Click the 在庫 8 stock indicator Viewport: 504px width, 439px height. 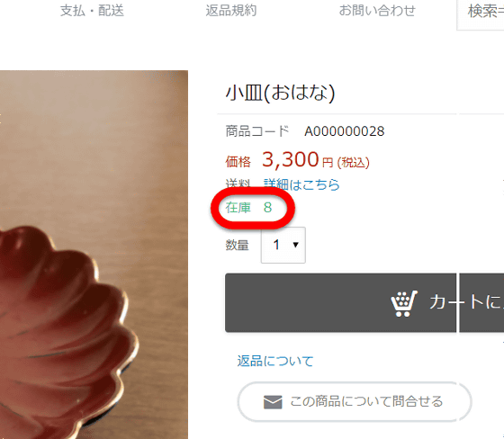coord(248,208)
